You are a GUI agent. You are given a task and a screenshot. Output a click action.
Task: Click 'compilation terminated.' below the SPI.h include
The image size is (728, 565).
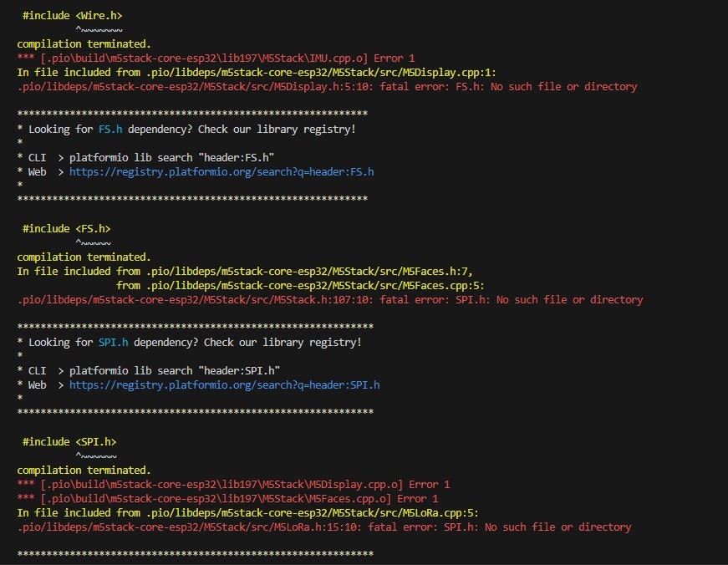pyautogui.click(x=84, y=471)
